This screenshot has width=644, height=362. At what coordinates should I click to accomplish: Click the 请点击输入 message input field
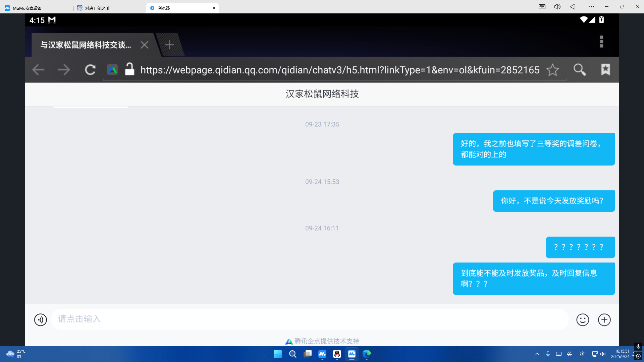point(309,319)
